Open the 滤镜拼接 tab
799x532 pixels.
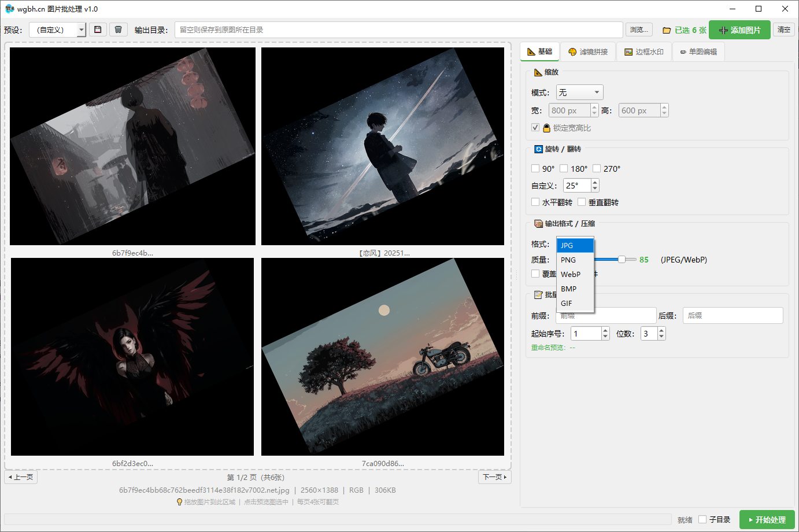(588, 51)
